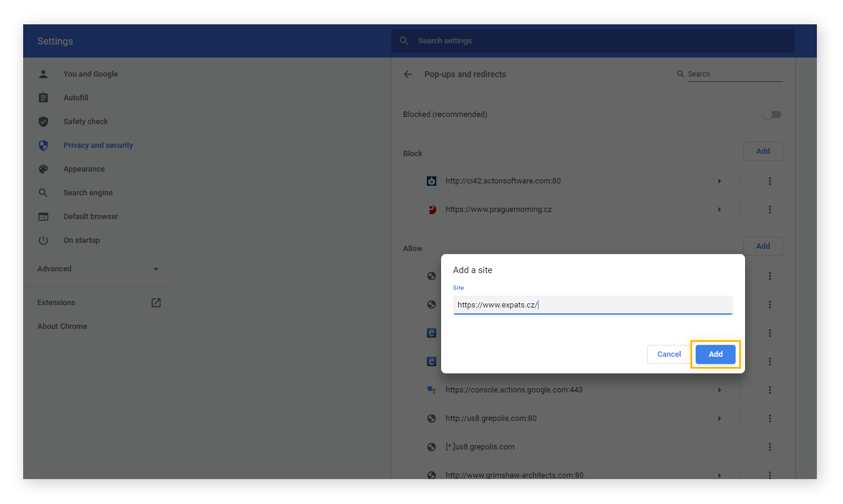Confirm with the Add button in the dialog
Viewport: 843px width, 504px height.
(715, 354)
